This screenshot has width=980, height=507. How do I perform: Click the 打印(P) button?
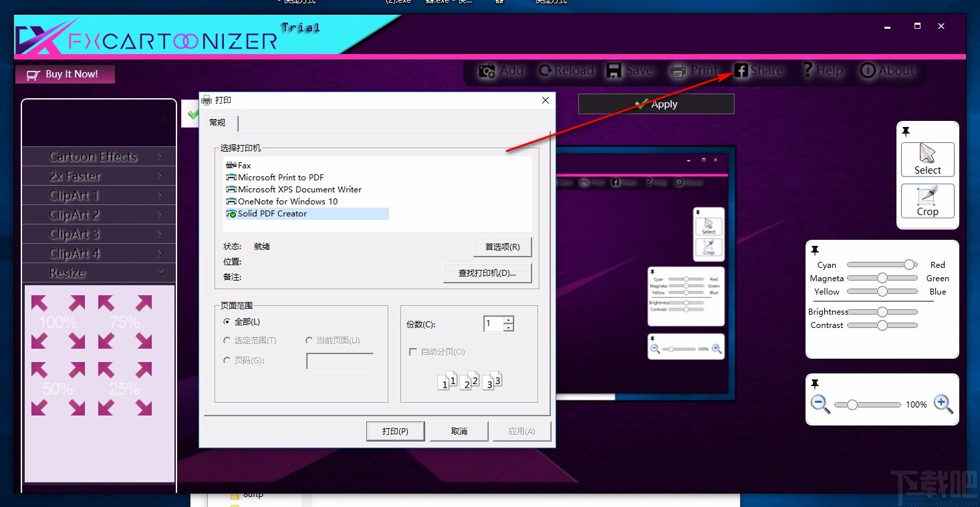[395, 432]
